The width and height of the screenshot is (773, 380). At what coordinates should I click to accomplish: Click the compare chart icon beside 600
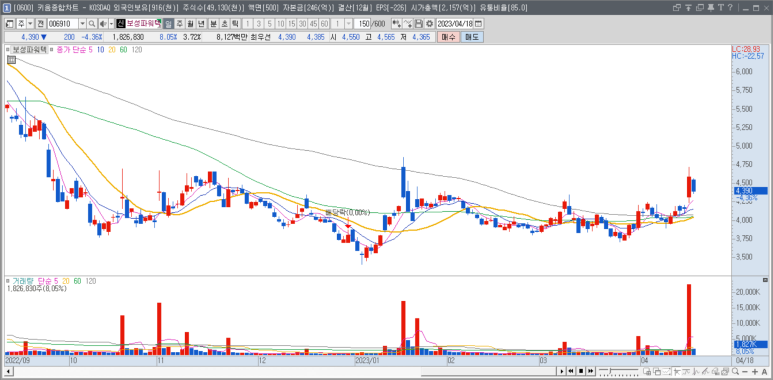(x=396, y=24)
